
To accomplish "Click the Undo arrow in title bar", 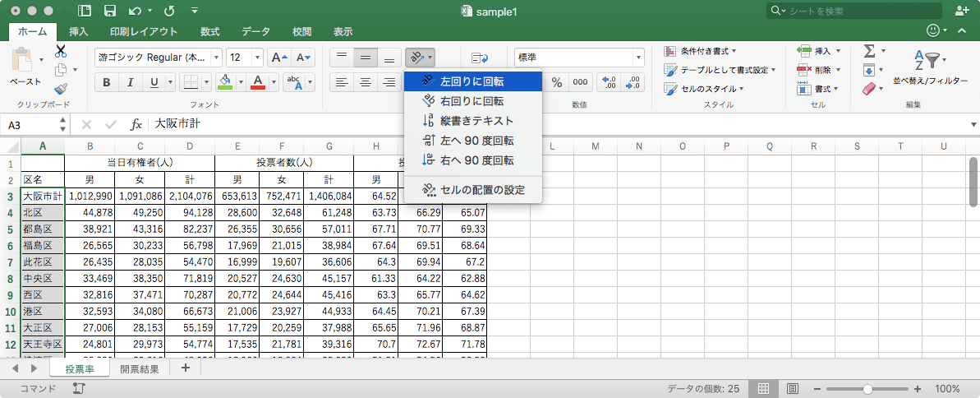I will tap(135, 11).
